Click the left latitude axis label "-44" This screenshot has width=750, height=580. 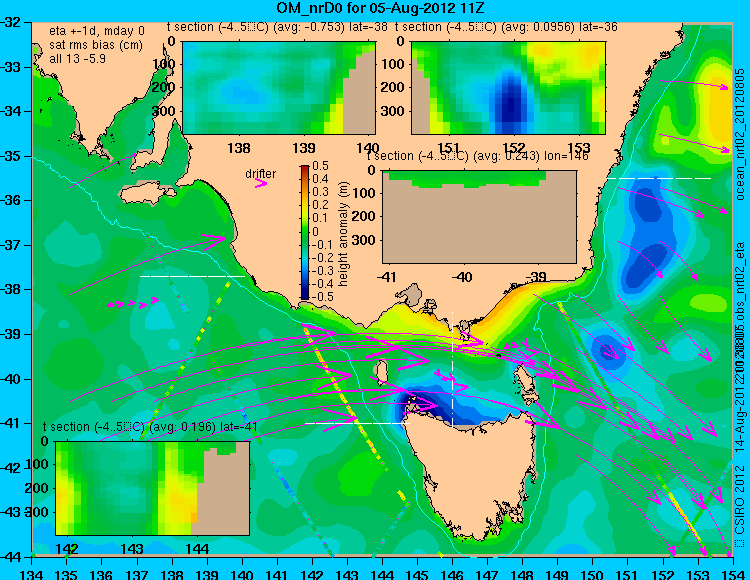(11, 557)
